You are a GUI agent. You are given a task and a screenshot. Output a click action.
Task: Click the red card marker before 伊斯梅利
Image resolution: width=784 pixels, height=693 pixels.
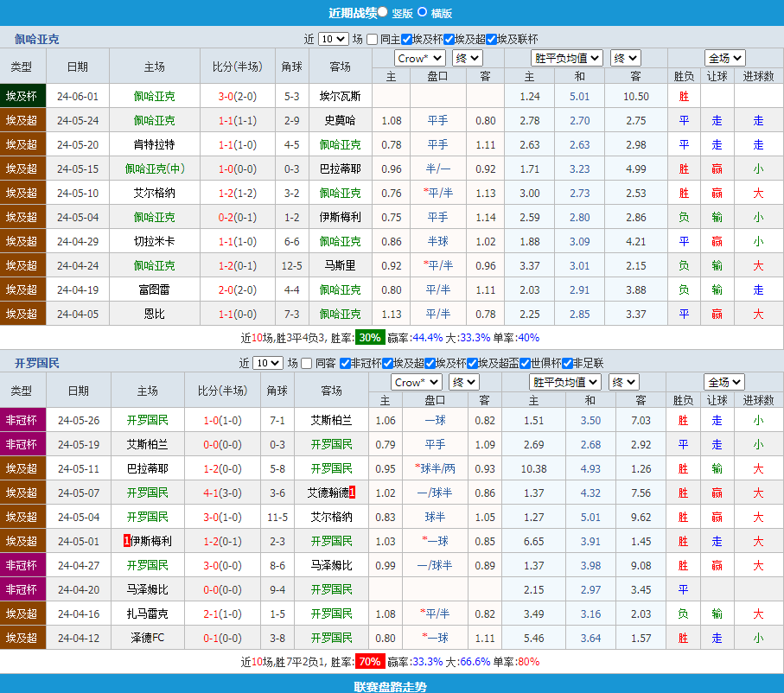click(127, 541)
